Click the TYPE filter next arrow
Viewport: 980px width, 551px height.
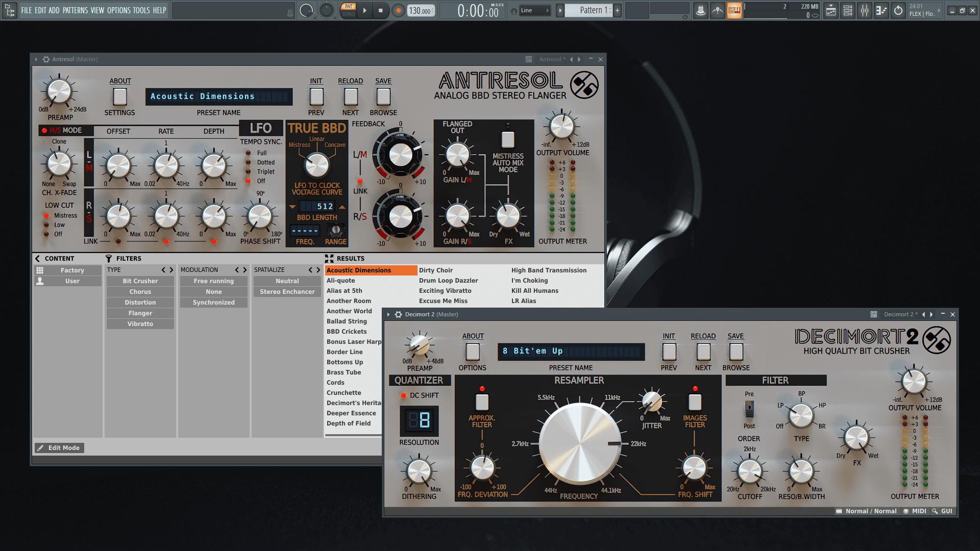171,270
